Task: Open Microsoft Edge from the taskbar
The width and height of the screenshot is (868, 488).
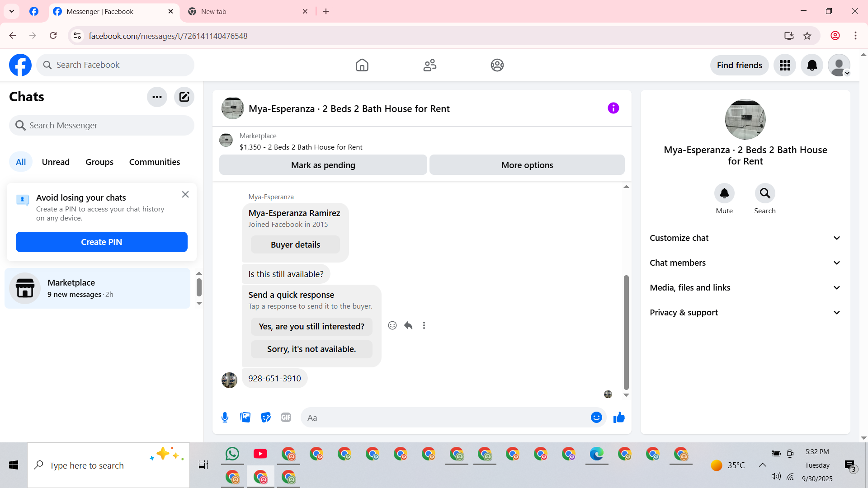Action: [597, 454]
